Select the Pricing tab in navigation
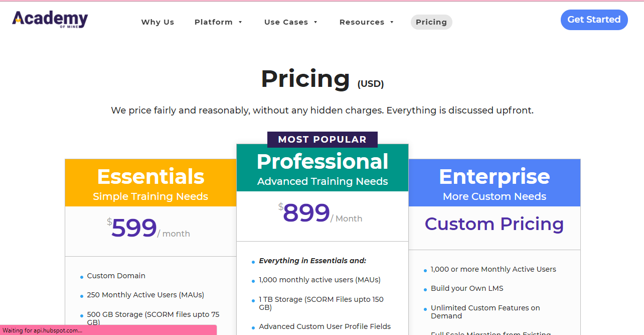This screenshot has height=335, width=644. coord(431,22)
